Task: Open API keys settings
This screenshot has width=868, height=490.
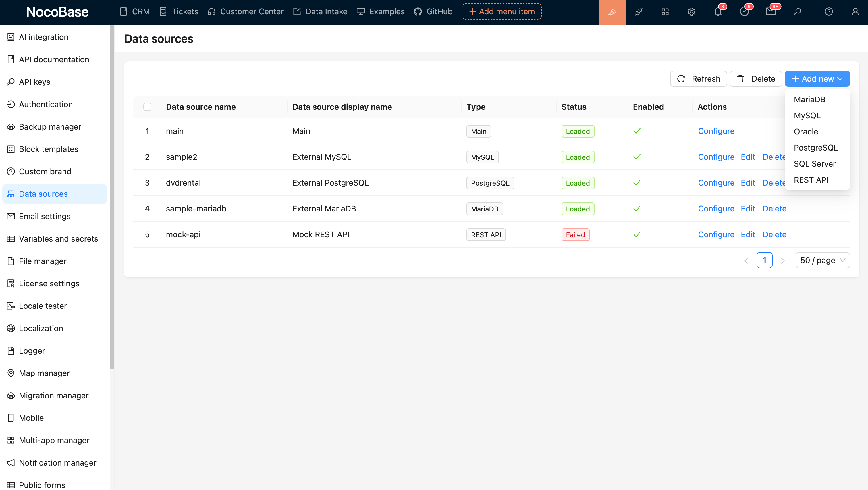Action: click(x=55, y=82)
